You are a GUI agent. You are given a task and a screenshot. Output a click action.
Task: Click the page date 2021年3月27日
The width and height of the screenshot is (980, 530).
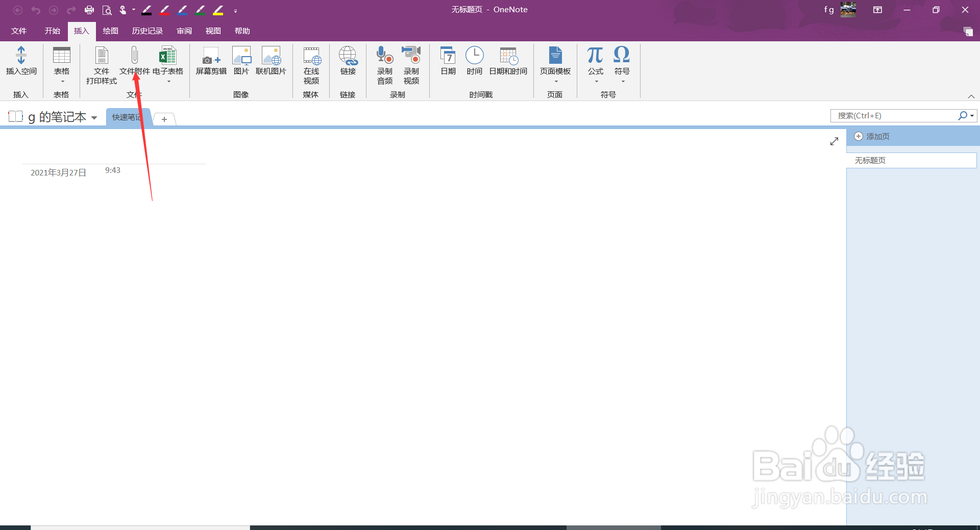[58, 173]
